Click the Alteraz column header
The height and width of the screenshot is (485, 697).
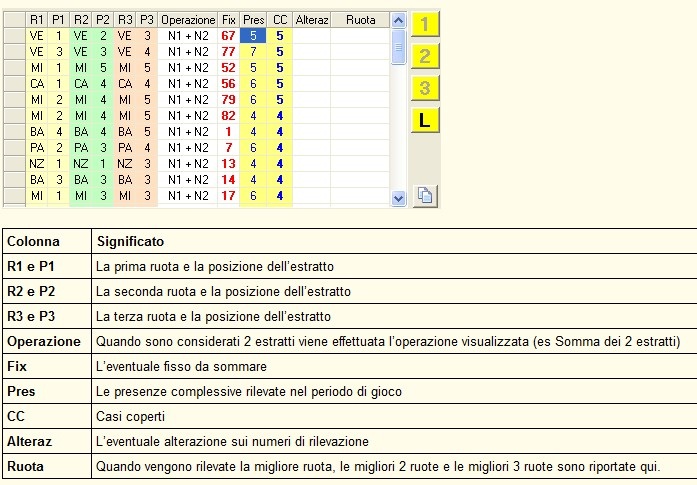pos(312,20)
